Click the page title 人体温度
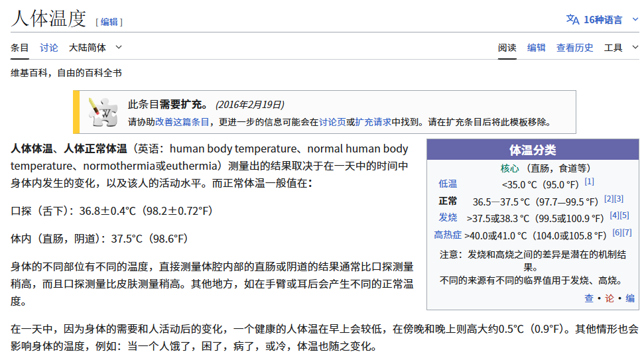Screen dimensions: 644x358 48,19
